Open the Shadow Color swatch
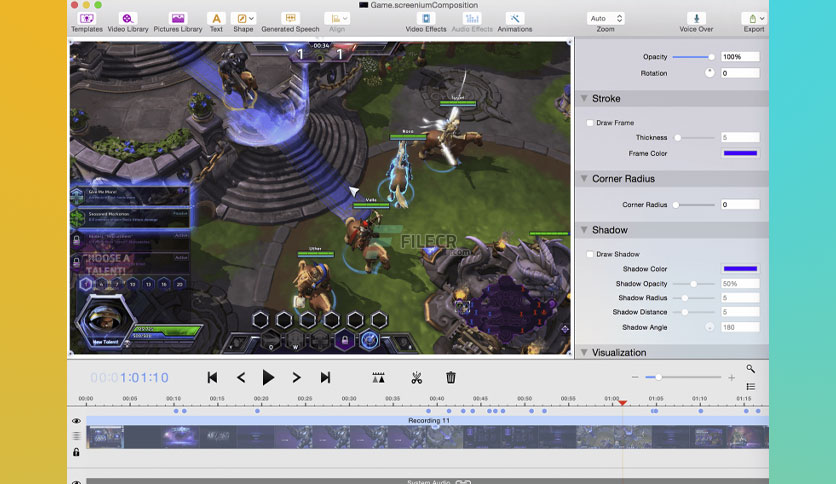 (740, 269)
